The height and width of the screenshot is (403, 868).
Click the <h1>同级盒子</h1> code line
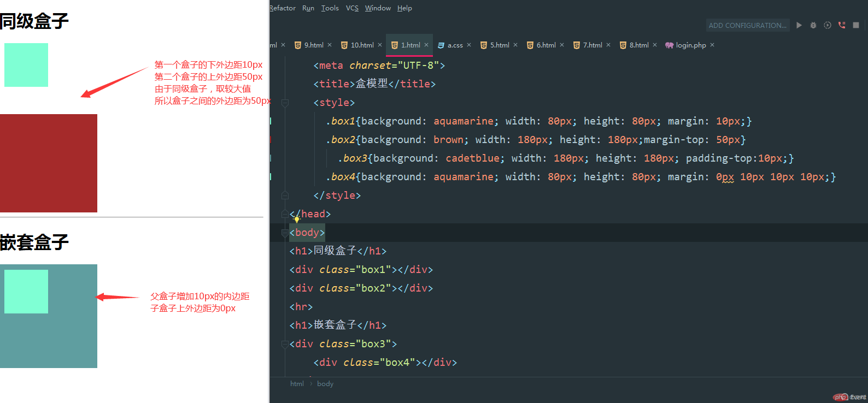click(x=338, y=251)
